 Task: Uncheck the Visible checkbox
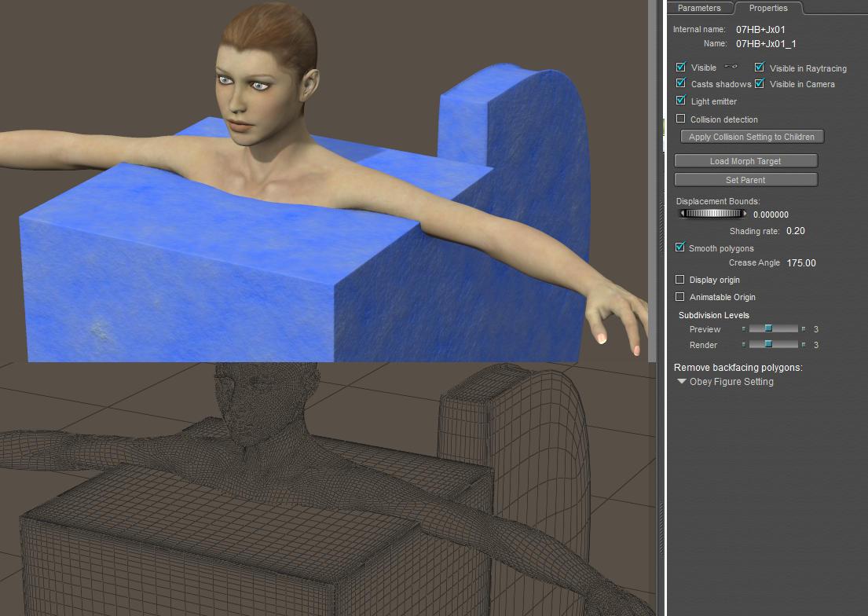(x=681, y=67)
